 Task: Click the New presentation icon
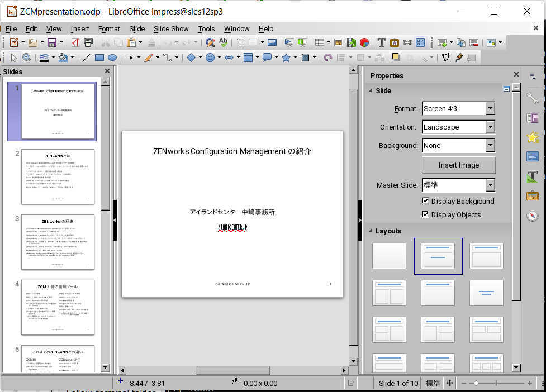pos(14,42)
